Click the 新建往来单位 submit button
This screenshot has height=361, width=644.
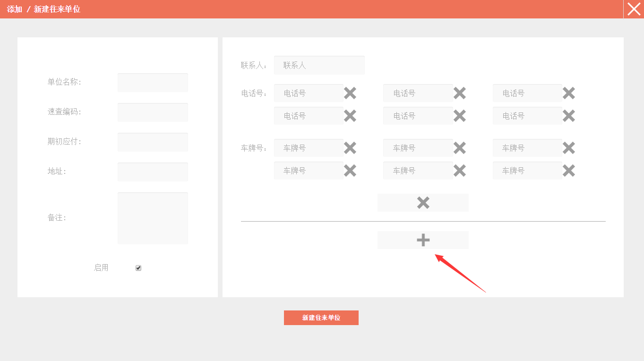(x=321, y=318)
